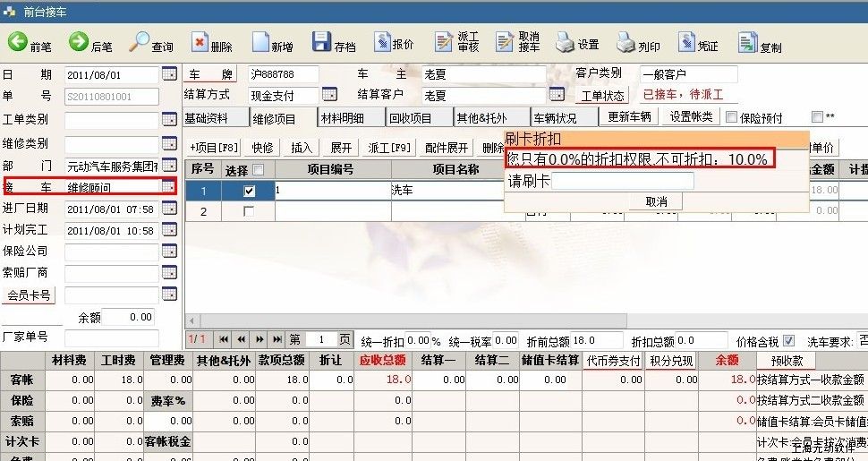The image size is (868, 461).
Task: Open the 会员卡号 lookup button
Action: click(169, 294)
